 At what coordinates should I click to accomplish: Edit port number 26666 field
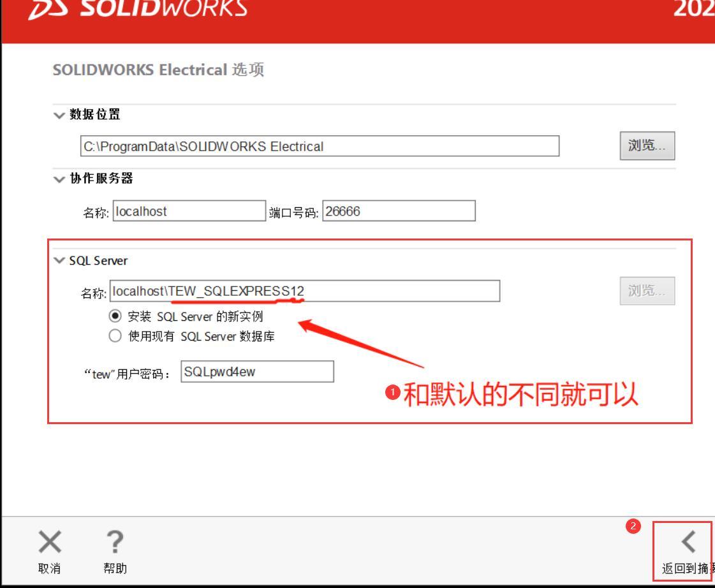(x=399, y=211)
